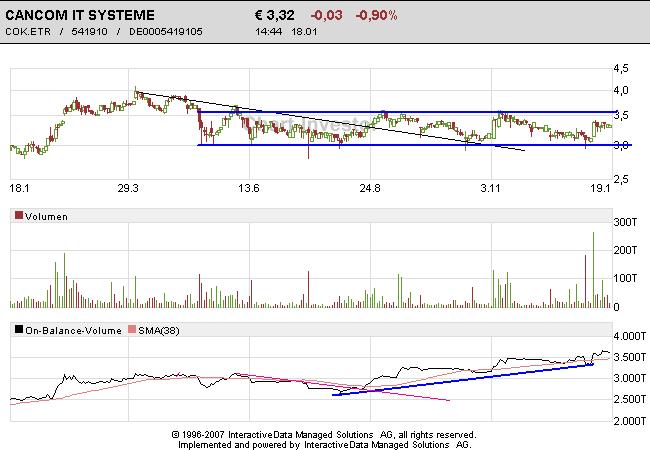
Task: Click the percent change -0,90%
Action: point(376,15)
